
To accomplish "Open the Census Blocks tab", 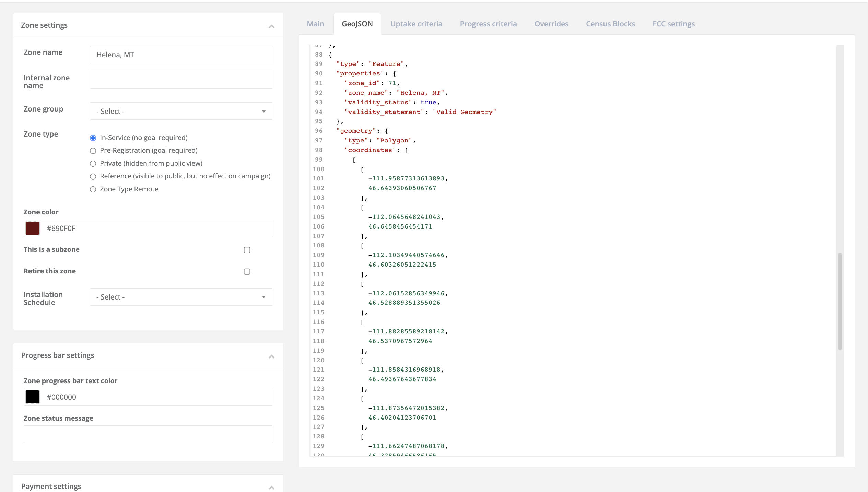I will pyautogui.click(x=610, y=24).
